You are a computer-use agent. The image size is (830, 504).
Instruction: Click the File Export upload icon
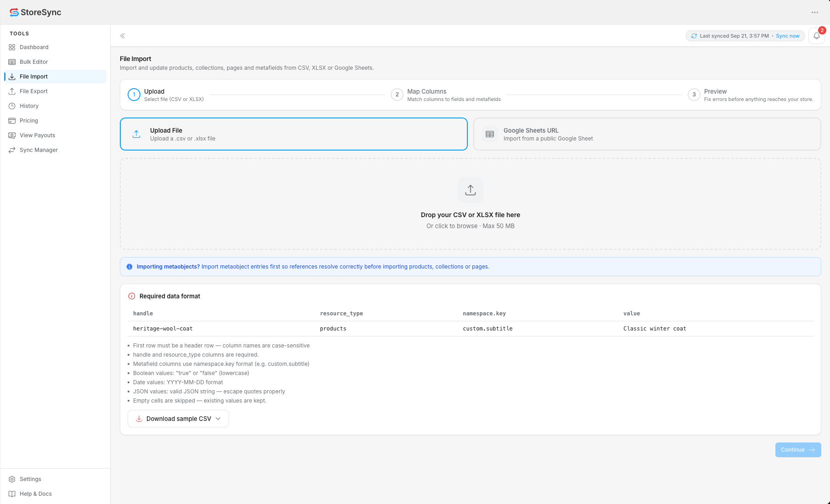pos(12,91)
